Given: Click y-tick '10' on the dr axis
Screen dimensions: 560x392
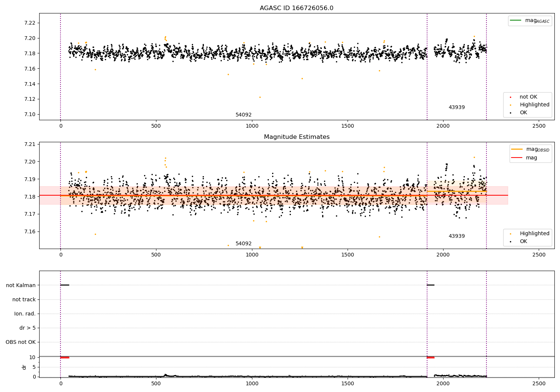Looking at the screenshot, I should 32,358.
